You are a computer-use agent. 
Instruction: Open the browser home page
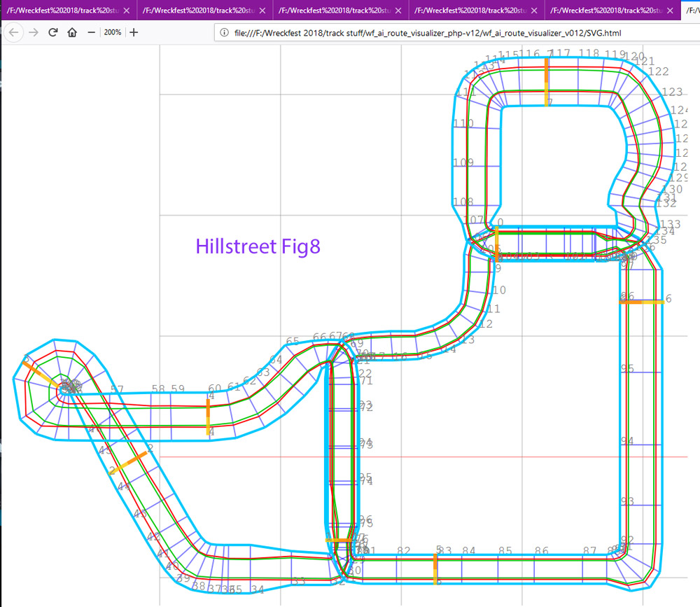point(72,32)
